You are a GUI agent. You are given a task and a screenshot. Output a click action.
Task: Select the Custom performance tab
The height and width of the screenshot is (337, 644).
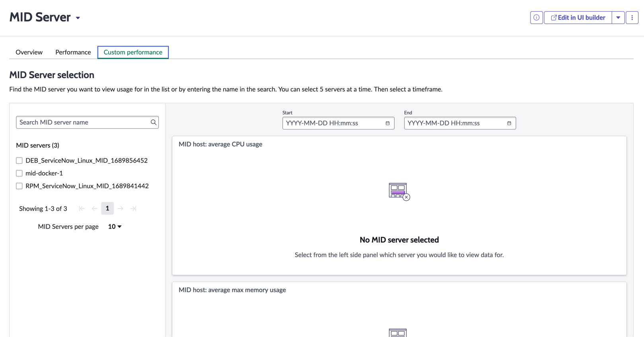tap(133, 52)
